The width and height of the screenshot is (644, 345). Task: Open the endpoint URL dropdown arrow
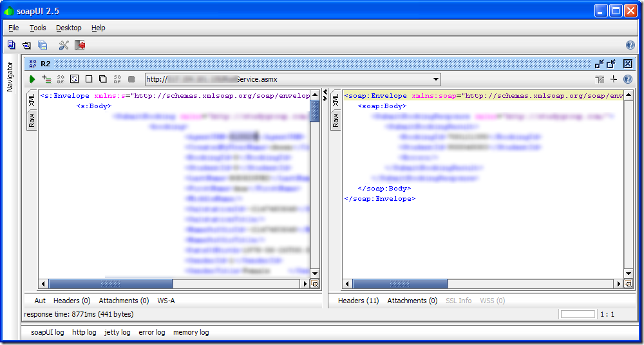pyautogui.click(x=436, y=79)
